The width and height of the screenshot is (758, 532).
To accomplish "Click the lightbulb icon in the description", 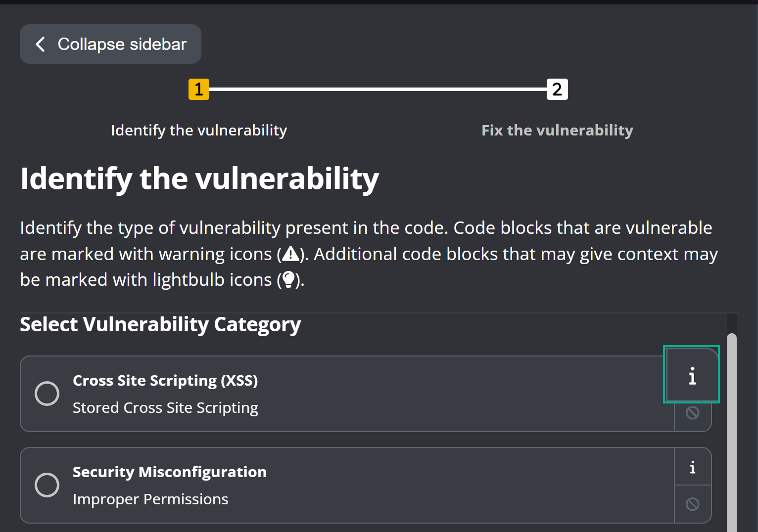I will (x=289, y=280).
